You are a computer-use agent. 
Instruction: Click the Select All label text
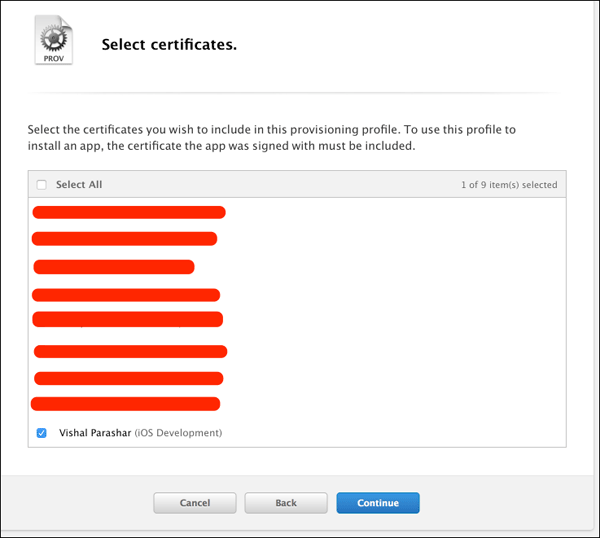click(x=79, y=185)
